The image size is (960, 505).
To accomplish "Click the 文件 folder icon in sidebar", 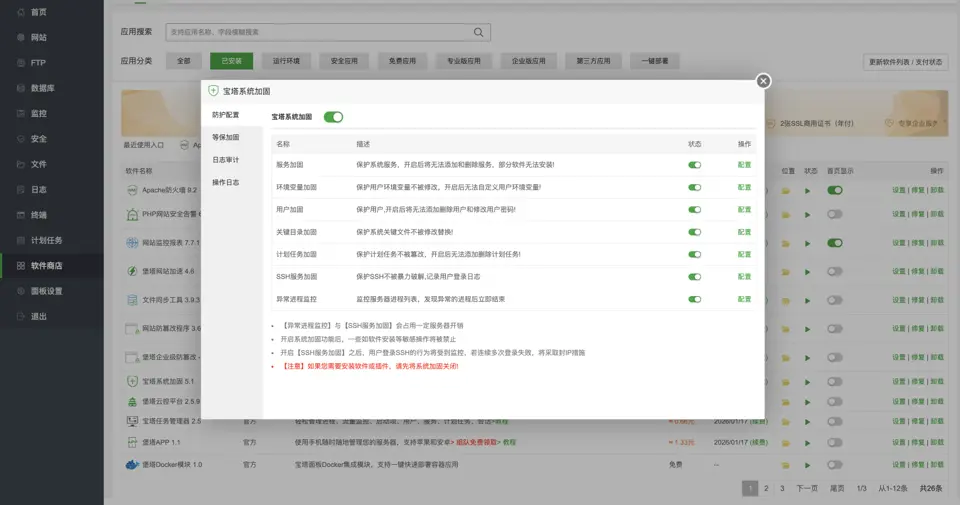I will [21, 164].
